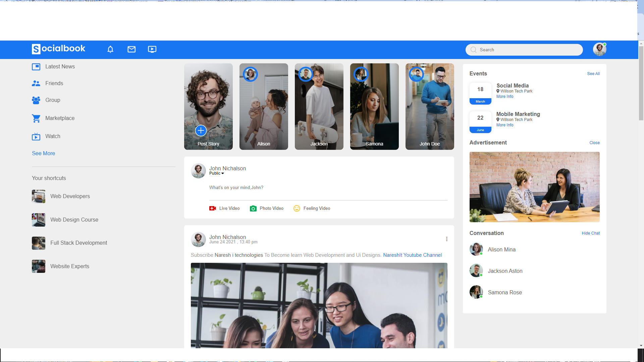Select Friends in the sidebar menu
The height and width of the screenshot is (362, 644).
(x=54, y=83)
